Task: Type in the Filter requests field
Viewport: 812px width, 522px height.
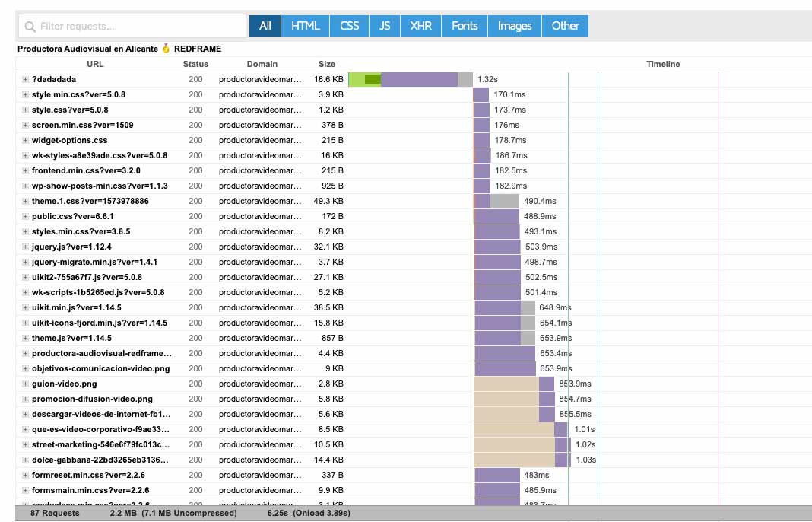Action: [x=137, y=26]
